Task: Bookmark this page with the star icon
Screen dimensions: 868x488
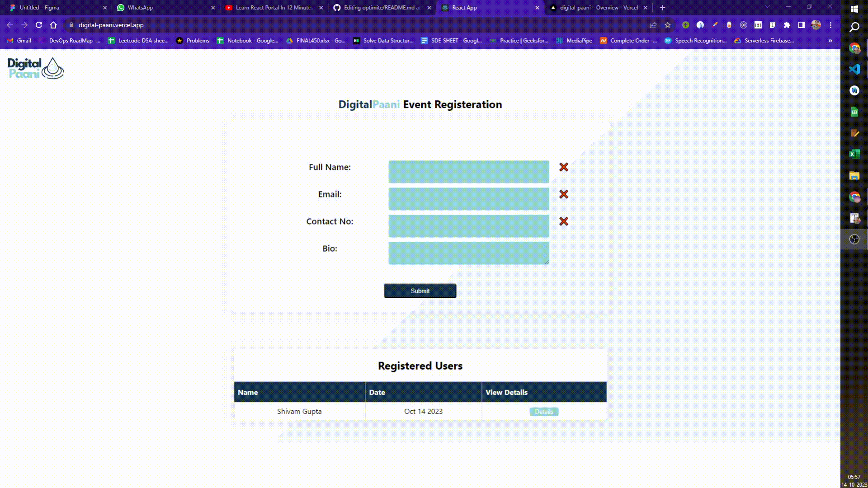Action: [667, 25]
